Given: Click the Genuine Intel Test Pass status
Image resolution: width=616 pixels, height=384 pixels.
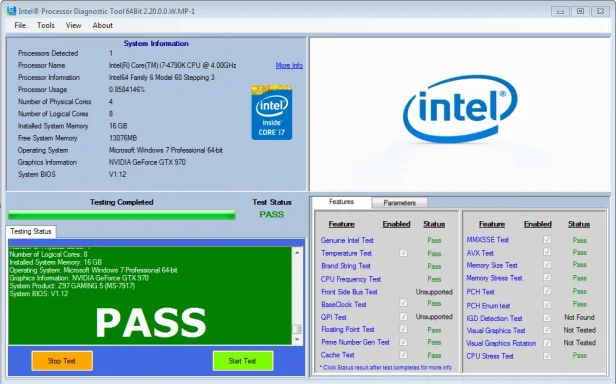Looking at the screenshot, I should click(x=434, y=240).
